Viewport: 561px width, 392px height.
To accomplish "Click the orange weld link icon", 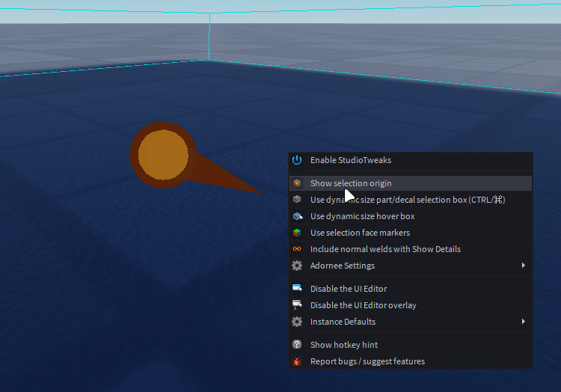I will click(297, 249).
